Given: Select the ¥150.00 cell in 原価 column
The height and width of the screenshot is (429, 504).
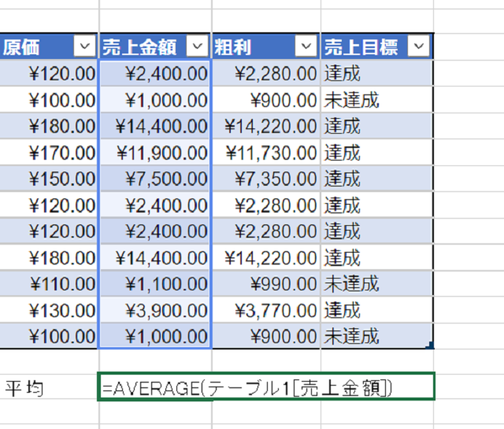Looking at the screenshot, I should 49,179.
